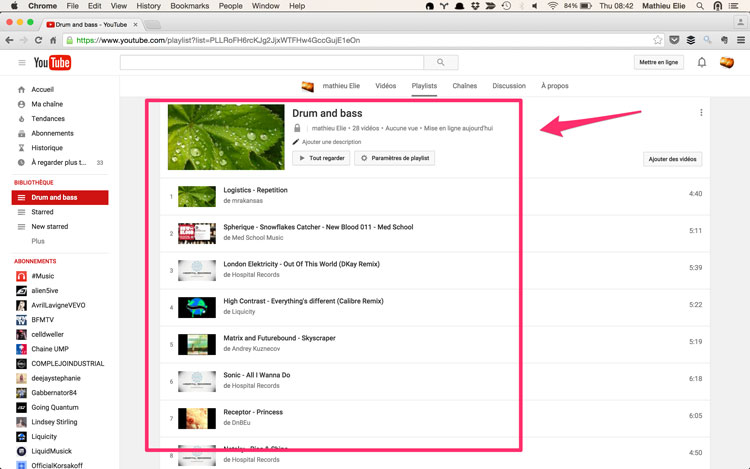Open Matrix and Futurebound - Skyscraper
This screenshot has height=469, width=750.
279,338
